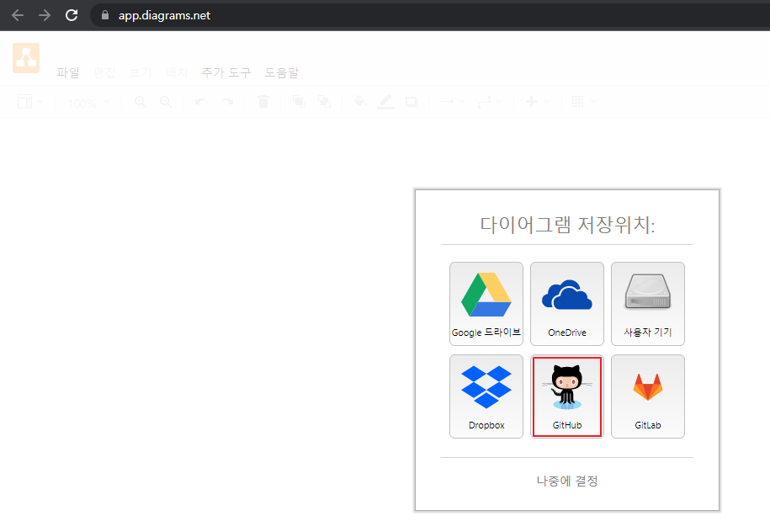Send selection to back

point(325,102)
